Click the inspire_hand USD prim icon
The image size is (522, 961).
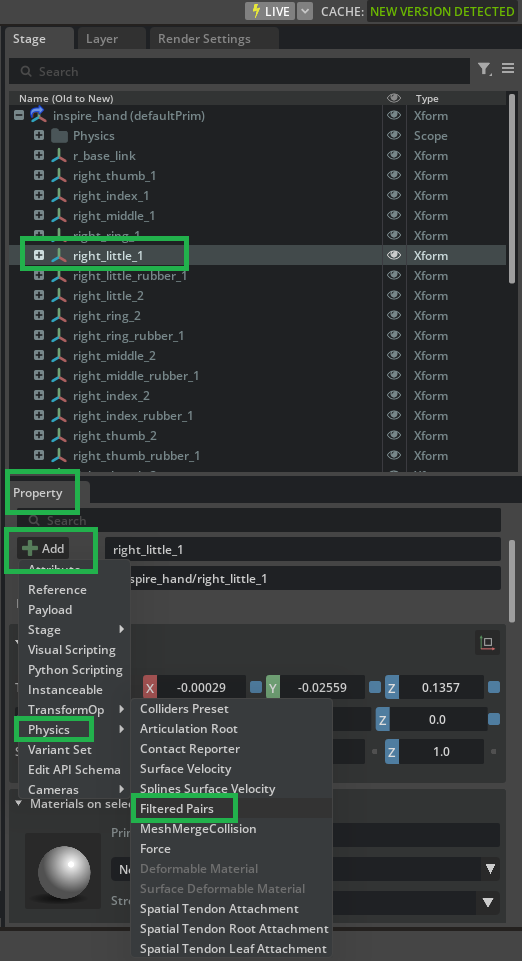[x=39, y=115]
